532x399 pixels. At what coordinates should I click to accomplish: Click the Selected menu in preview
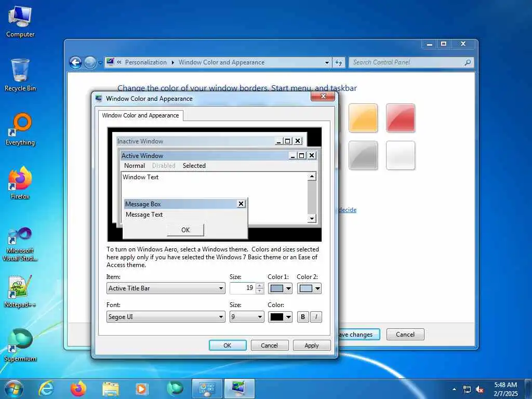point(194,166)
